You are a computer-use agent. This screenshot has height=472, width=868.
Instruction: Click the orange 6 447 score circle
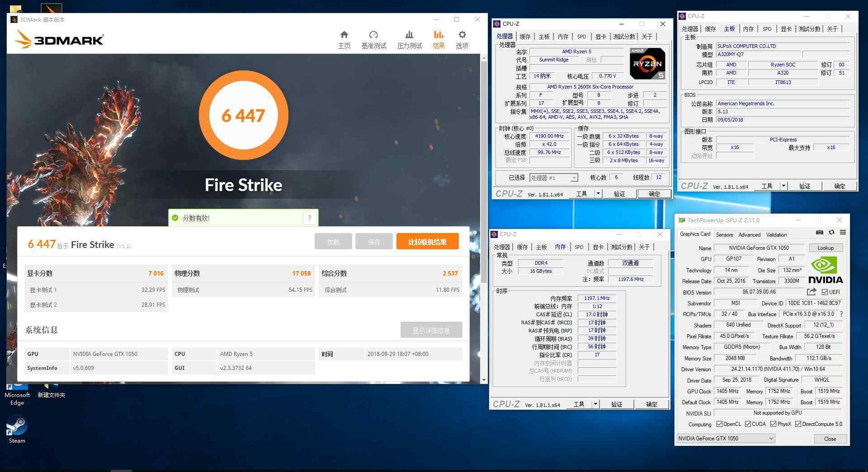(x=243, y=116)
